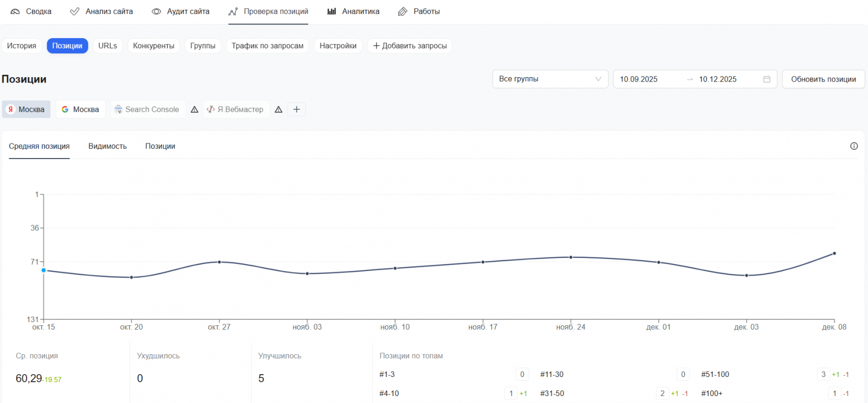Switch to Я.Вебмастер source
The width and height of the screenshot is (868, 403).
pyautogui.click(x=235, y=109)
